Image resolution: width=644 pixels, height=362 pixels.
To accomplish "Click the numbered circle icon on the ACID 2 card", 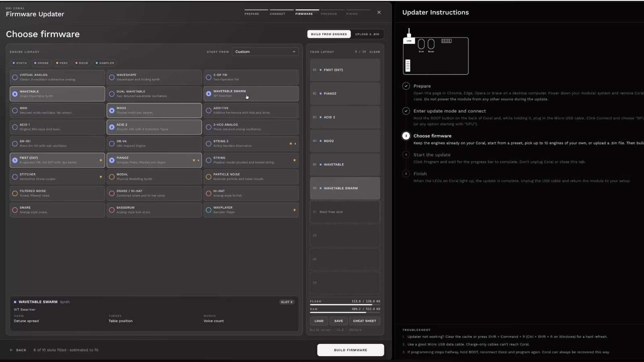I will pyautogui.click(x=112, y=127).
